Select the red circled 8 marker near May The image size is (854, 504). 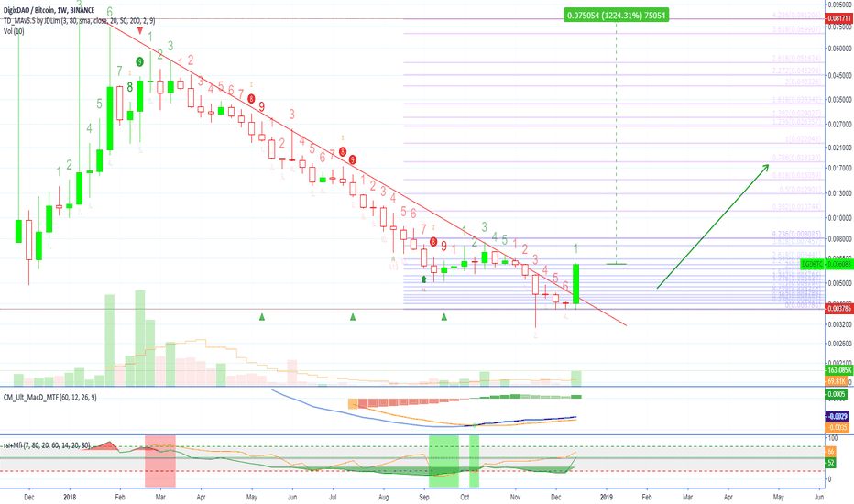[251, 99]
